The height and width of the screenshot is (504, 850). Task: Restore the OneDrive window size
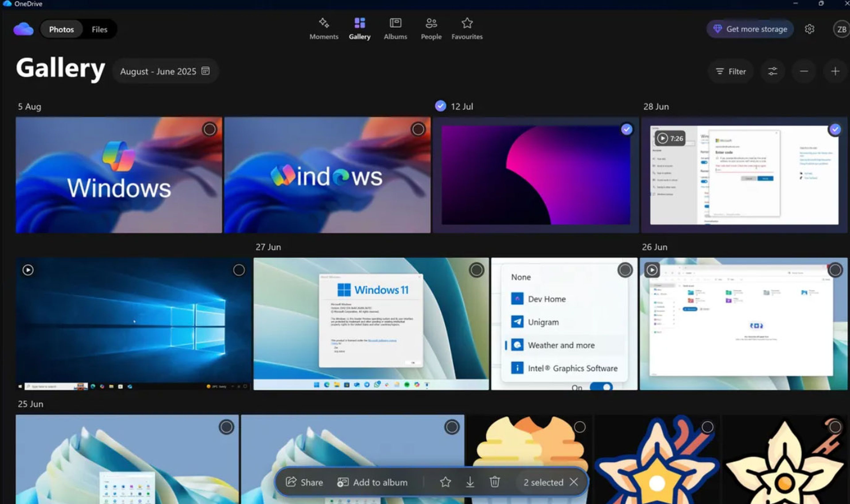[x=821, y=3]
